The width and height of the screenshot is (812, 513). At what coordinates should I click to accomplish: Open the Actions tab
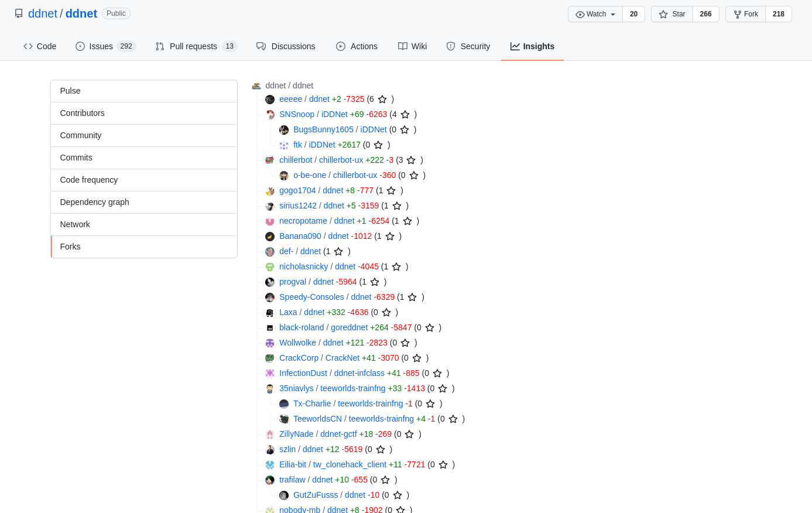[x=357, y=46]
